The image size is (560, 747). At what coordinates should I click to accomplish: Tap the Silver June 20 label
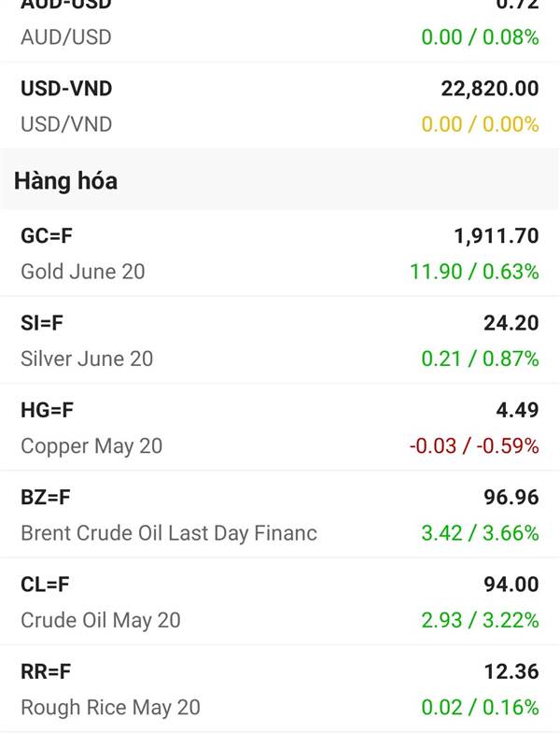[87, 359]
